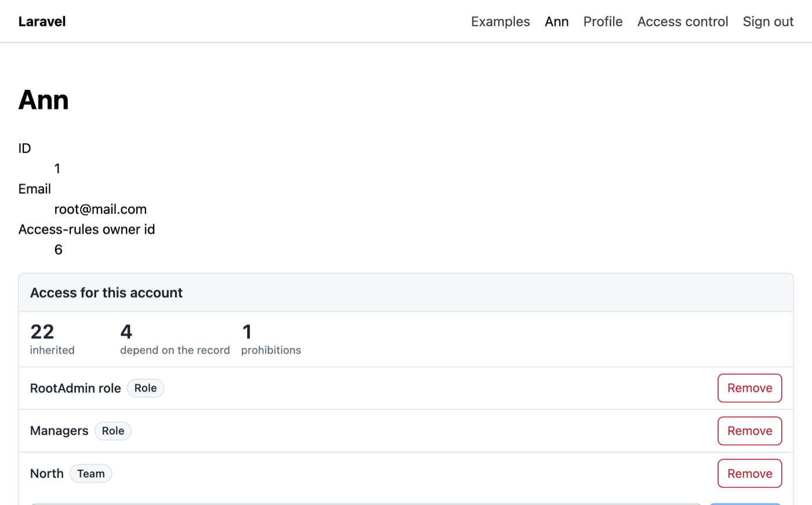The image size is (812, 505).
Task: Click the Managers role name
Action: [59, 431]
